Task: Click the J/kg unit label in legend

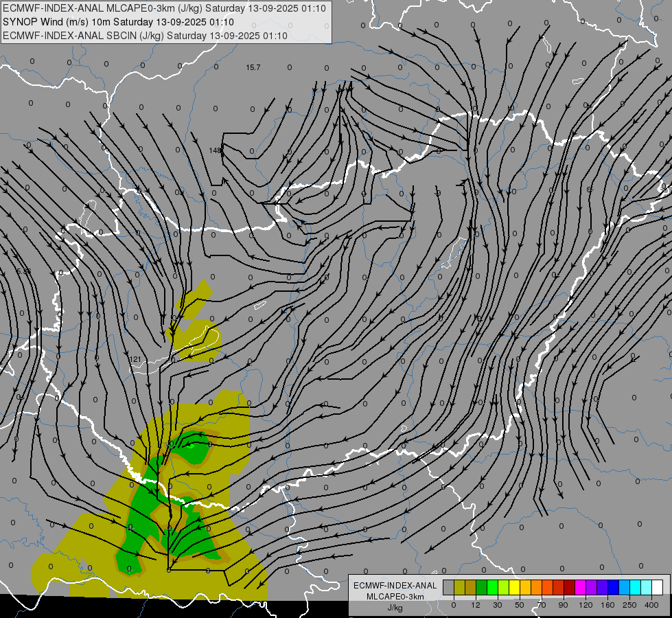Action: [x=395, y=608]
